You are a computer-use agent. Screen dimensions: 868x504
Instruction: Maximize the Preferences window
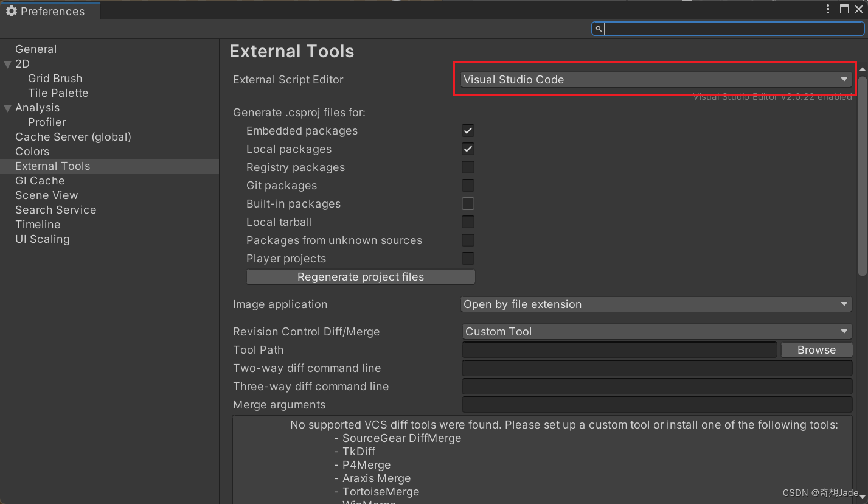point(844,9)
